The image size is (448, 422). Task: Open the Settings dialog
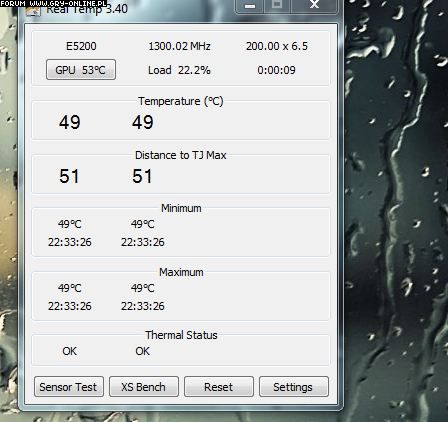(294, 387)
